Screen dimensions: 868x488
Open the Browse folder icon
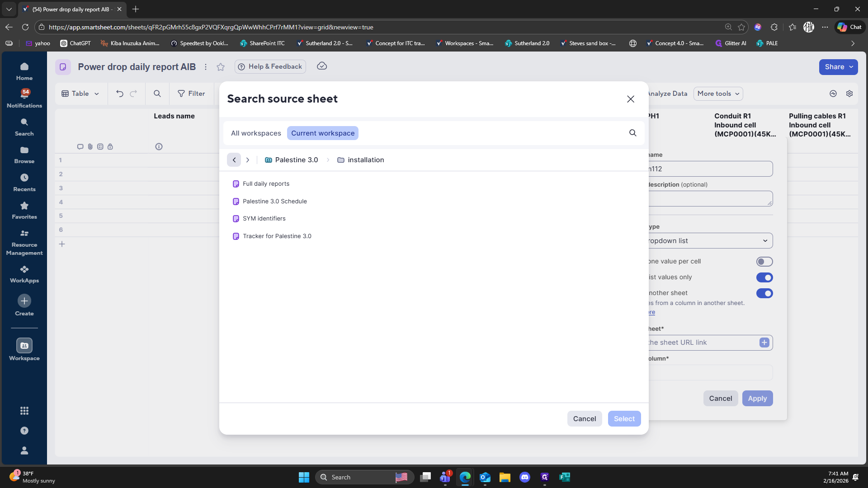point(24,150)
